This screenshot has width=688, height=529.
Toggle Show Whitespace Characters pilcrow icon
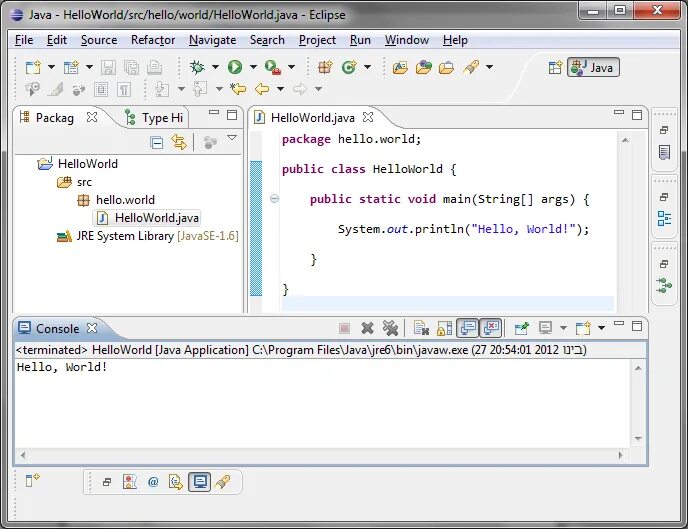coord(124,90)
